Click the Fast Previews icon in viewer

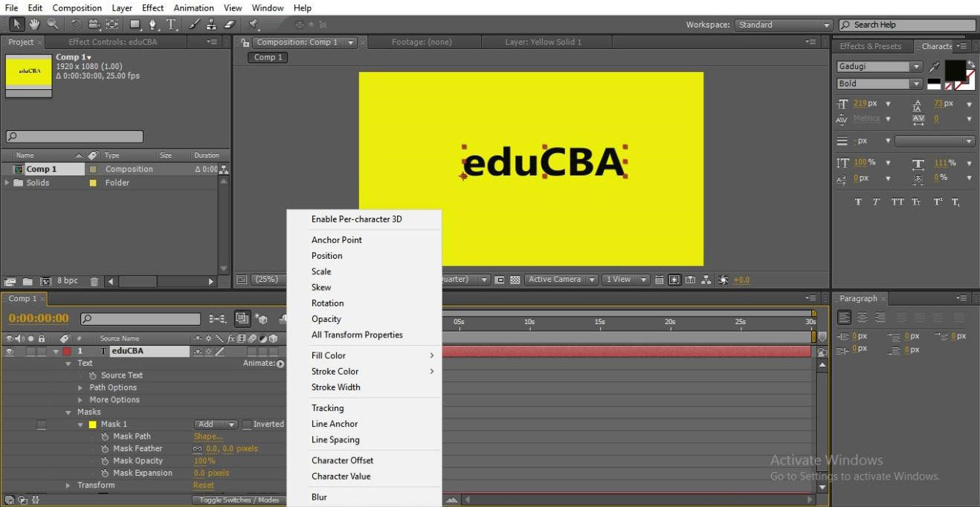coord(674,280)
